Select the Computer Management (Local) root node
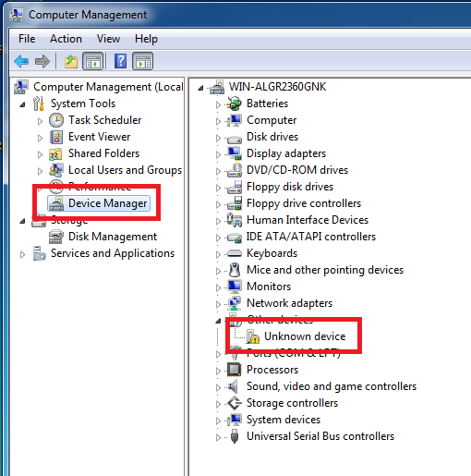 coord(108,87)
